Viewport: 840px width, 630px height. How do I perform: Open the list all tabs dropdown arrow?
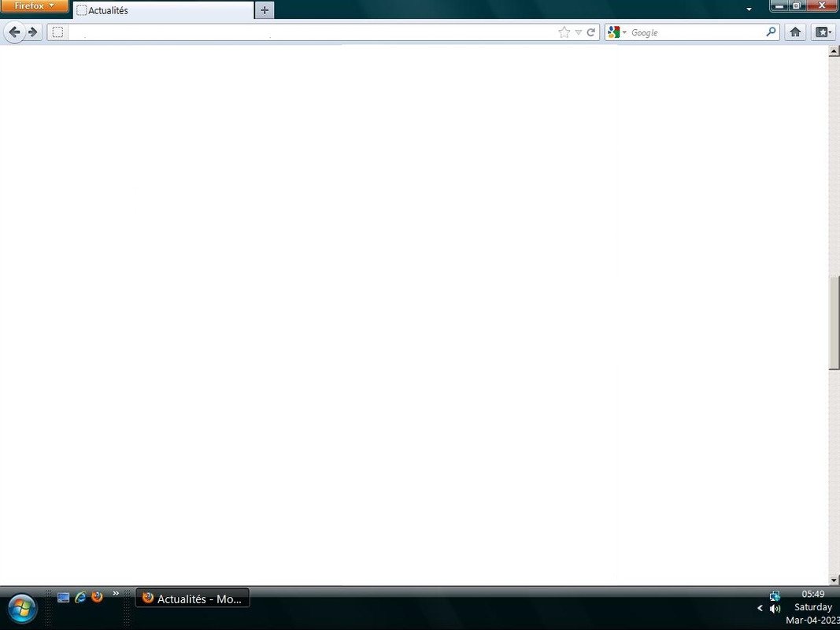click(x=749, y=9)
